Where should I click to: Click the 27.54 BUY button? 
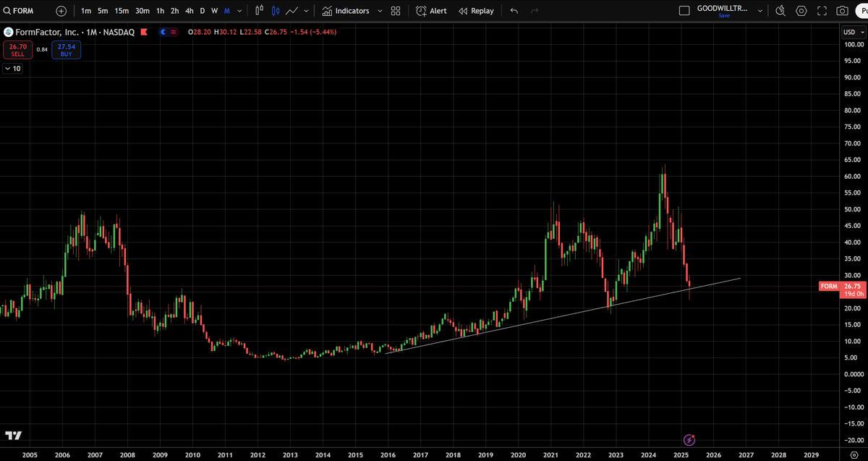coord(66,50)
